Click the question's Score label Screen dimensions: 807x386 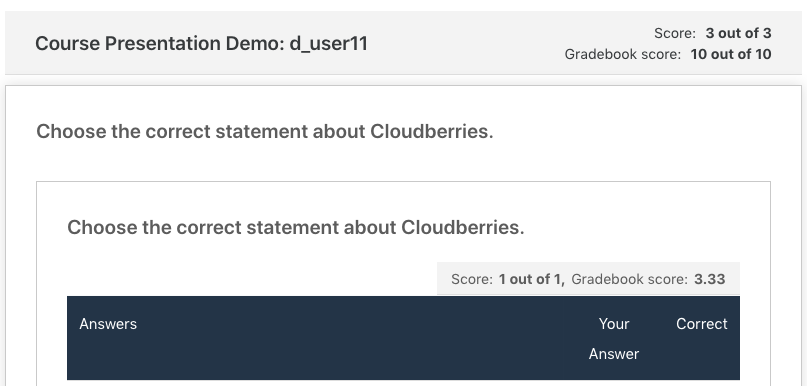[472, 279]
